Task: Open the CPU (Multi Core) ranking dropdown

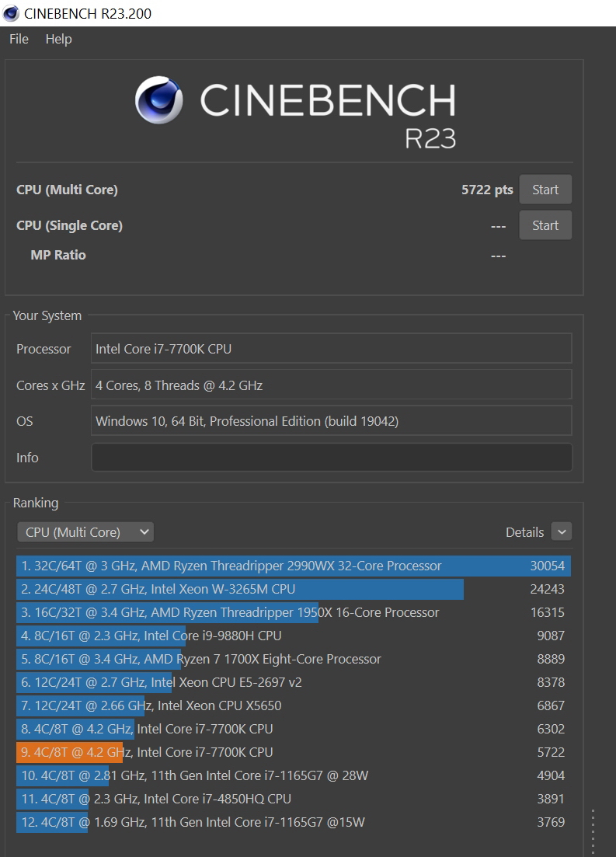Action: click(x=85, y=532)
